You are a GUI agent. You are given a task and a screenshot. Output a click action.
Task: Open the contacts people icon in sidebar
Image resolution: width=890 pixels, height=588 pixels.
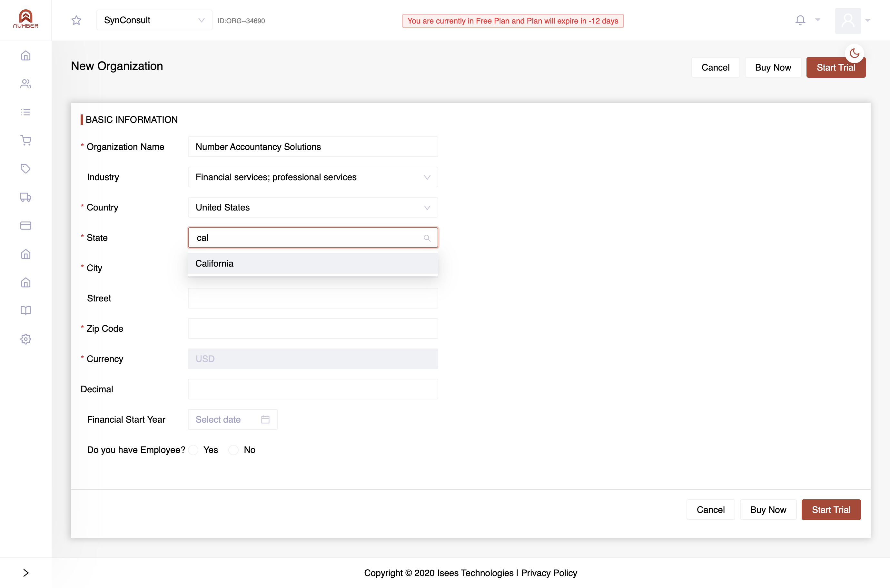[25, 83]
